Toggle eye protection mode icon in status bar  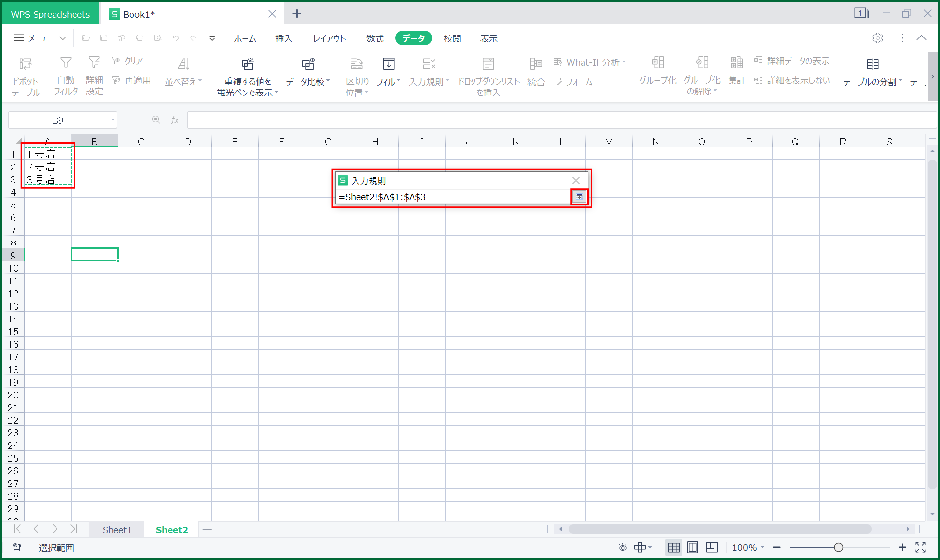(x=622, y=547)
